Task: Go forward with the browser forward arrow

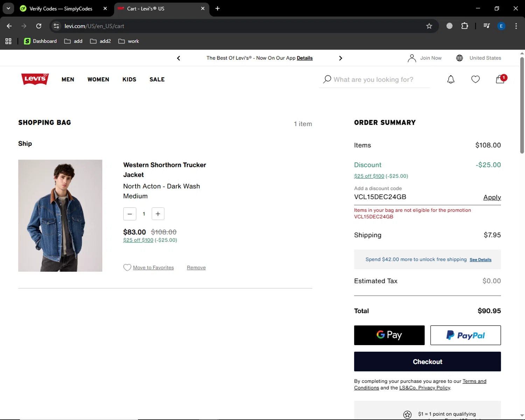Action: point(24,26)
